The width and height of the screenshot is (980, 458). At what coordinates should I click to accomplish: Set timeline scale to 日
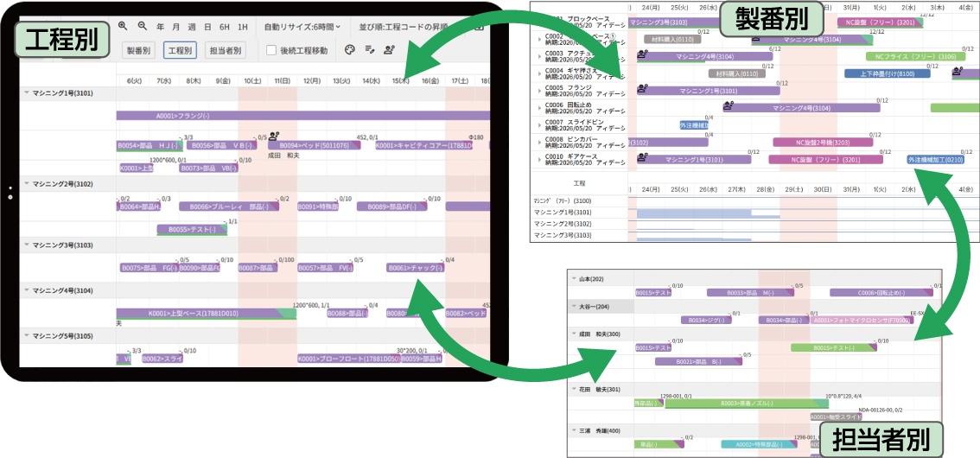pyautogui.click(x=207, y=27)
